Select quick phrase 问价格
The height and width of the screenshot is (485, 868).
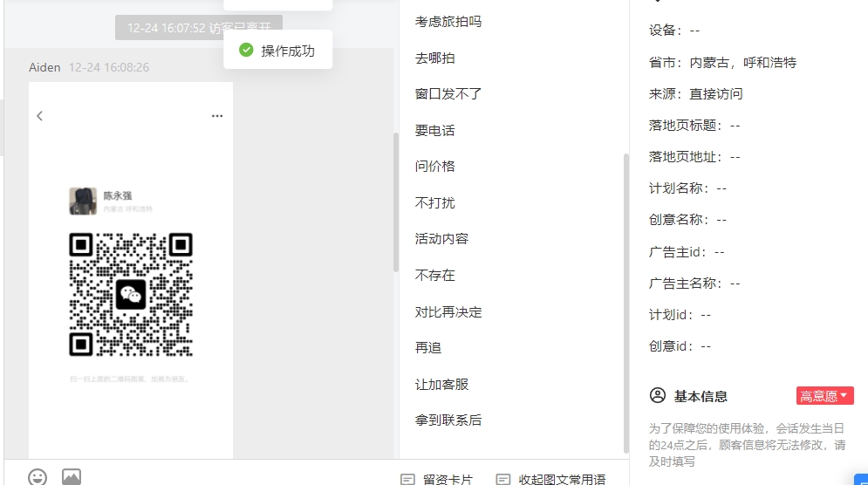pyautogui.click(x=435, y=166)
